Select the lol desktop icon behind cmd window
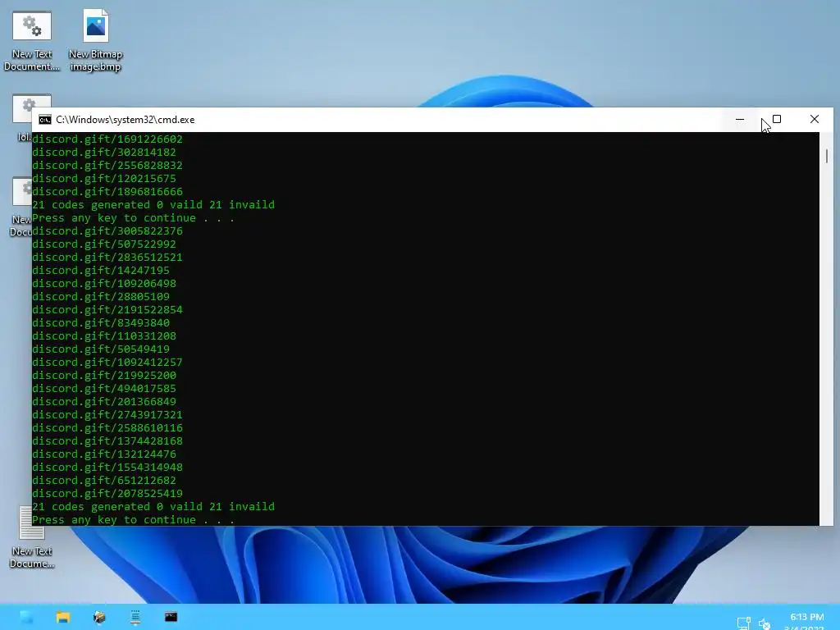This screenshot has height=630, width=840. [24, 118]
